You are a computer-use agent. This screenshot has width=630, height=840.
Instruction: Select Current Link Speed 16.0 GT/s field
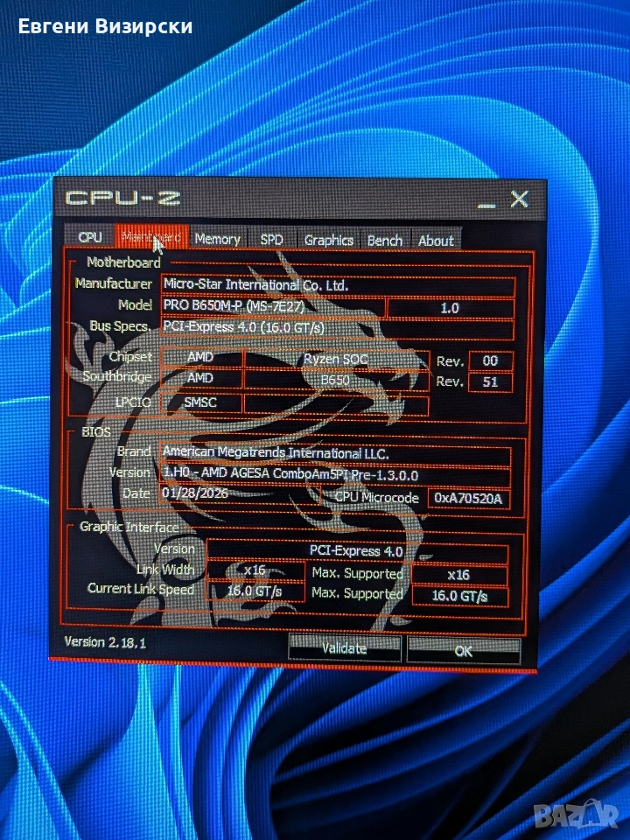255,591
